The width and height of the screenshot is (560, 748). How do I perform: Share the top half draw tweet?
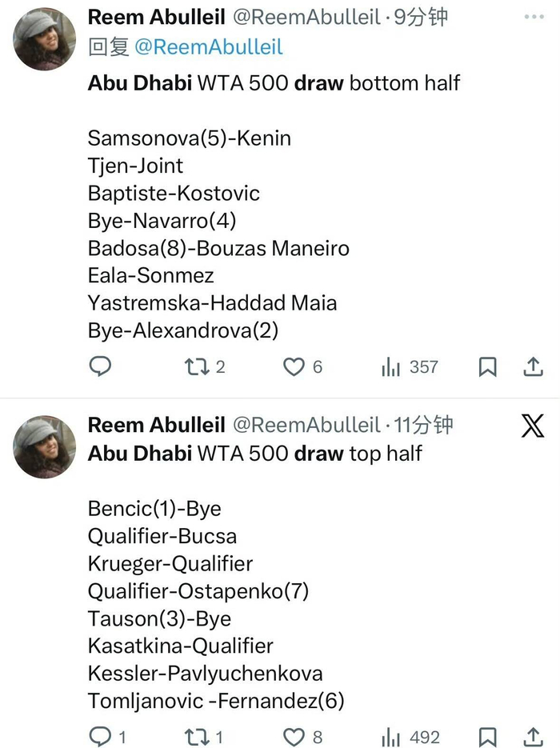tap(533, 736)
